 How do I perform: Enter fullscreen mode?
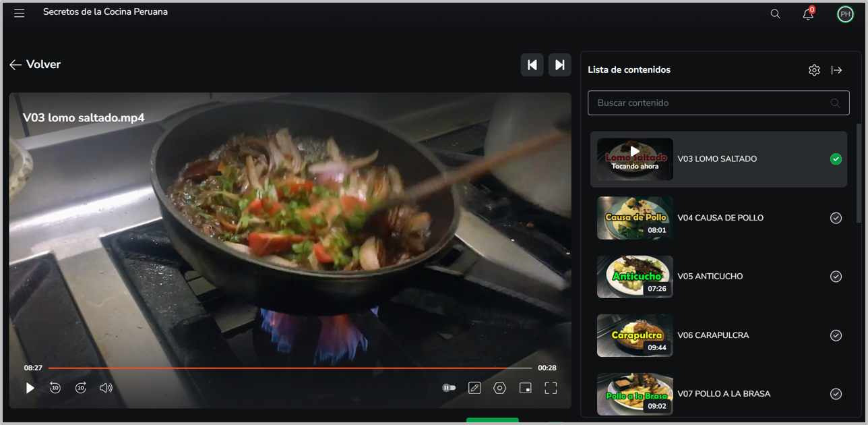[551, 388]
